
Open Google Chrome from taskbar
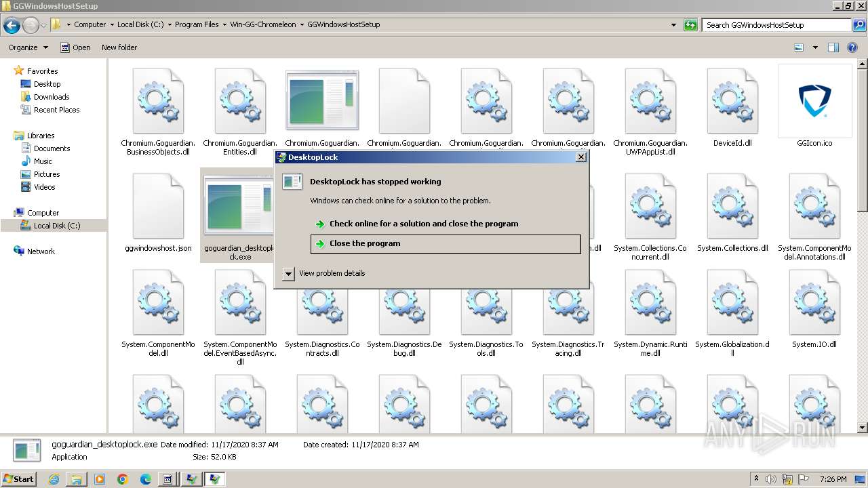(123, 479)
